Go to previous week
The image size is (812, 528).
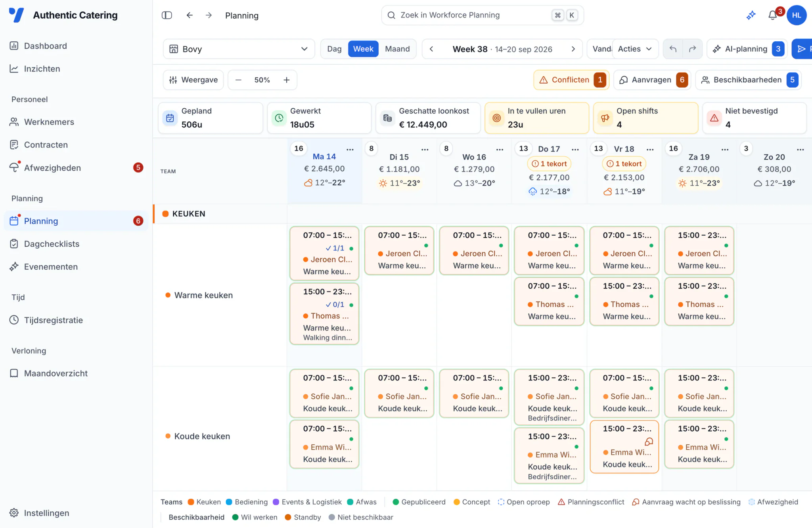point(431,49)
